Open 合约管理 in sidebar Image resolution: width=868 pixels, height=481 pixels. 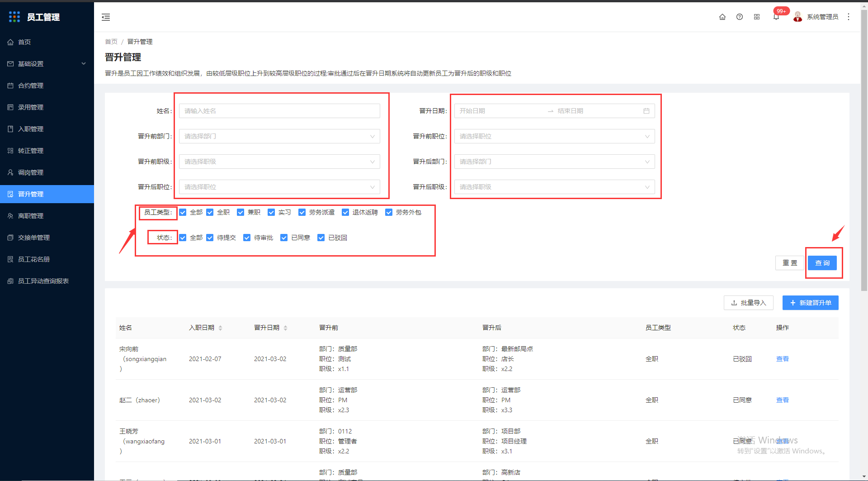47,86
